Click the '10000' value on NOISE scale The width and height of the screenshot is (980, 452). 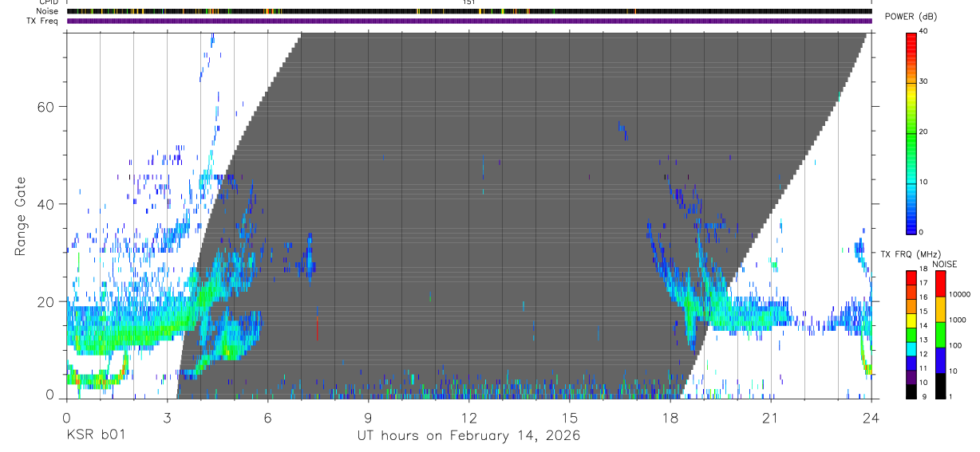point(958,294)
